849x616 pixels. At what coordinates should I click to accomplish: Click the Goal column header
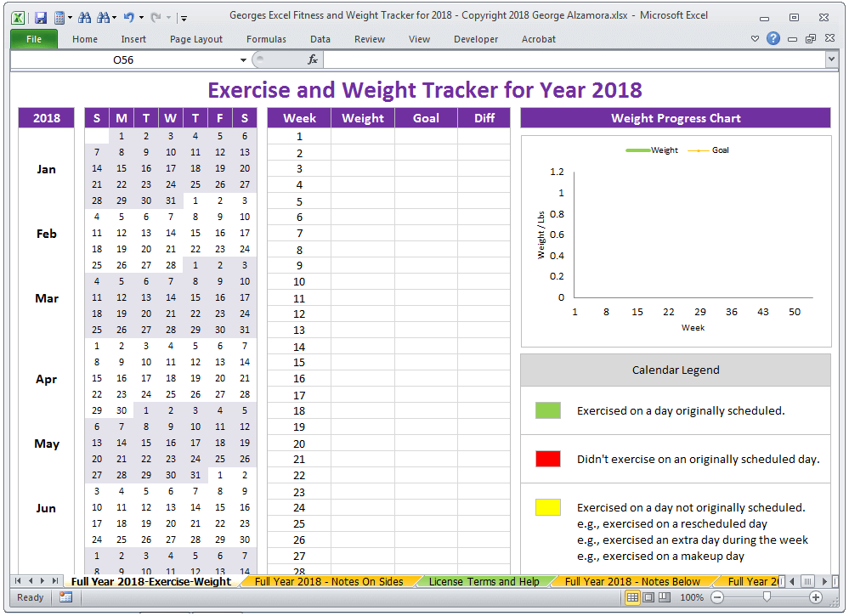(426, 118)
